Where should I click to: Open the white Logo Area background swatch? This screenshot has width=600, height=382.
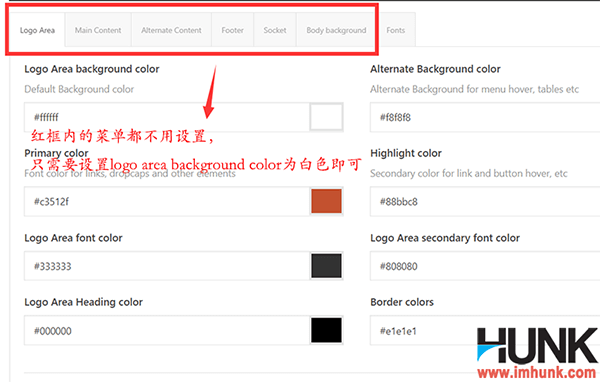[326, 117]
